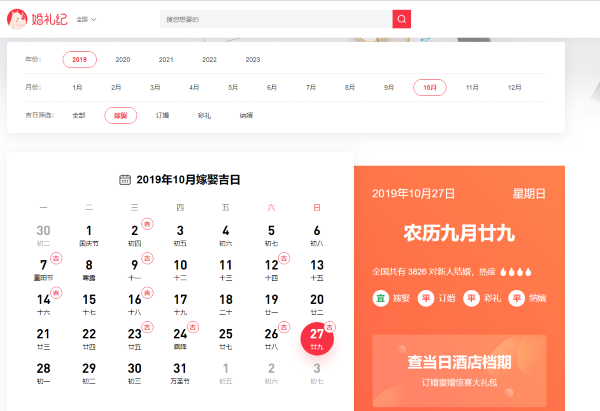Click the 平 badge next to 彩礼
The width and height of the screenshot is (600, 411).
coord(471,298)
